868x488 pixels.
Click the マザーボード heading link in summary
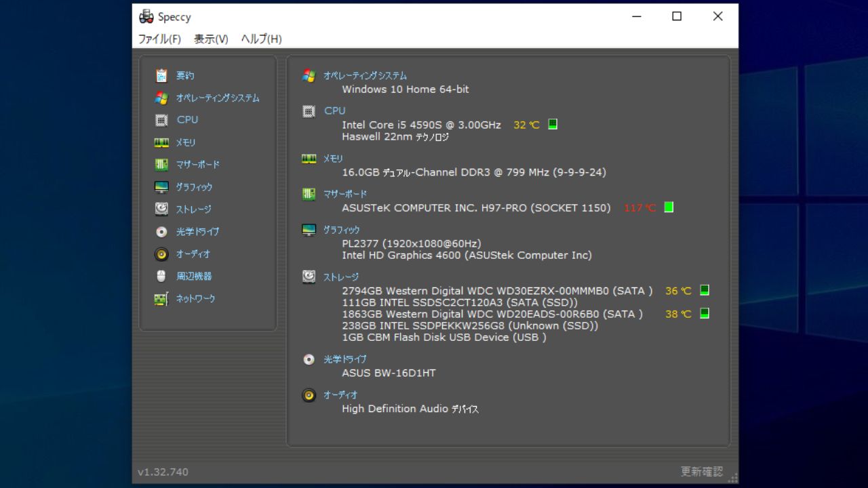tap(345, 194)
